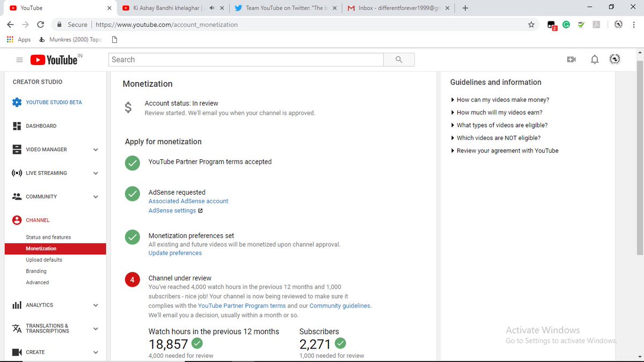Viewport: 644px width, 362px height.
Task: Click the 2,271 subscribers value
Action: pyautogui.click(x=315, y=344)
